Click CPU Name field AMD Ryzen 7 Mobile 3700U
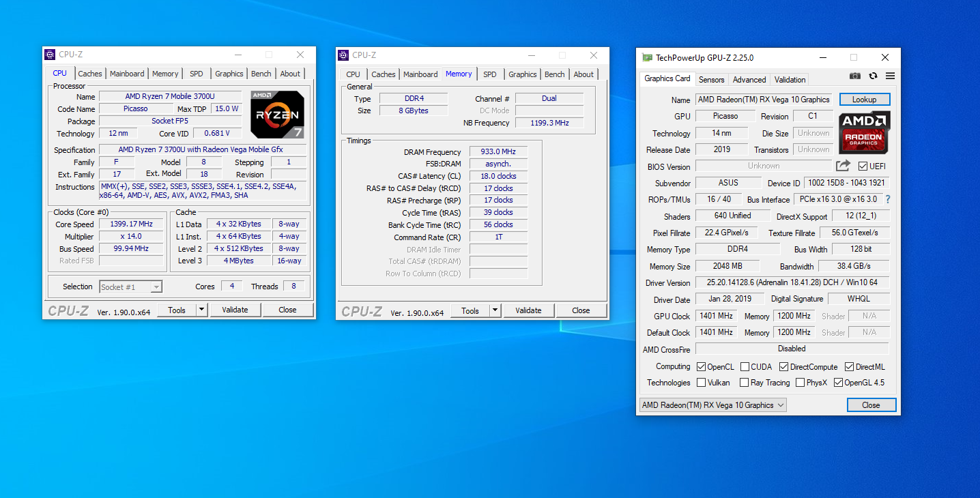 coord(170,97)
